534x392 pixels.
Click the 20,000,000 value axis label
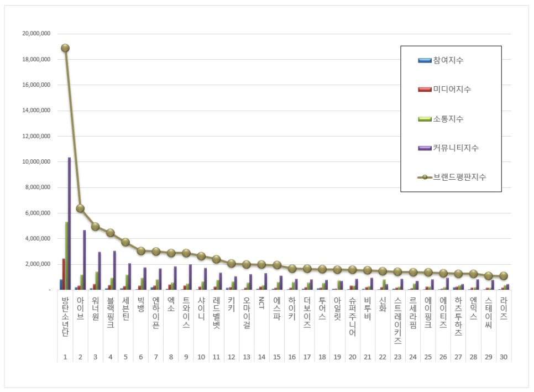pos(36,34)
